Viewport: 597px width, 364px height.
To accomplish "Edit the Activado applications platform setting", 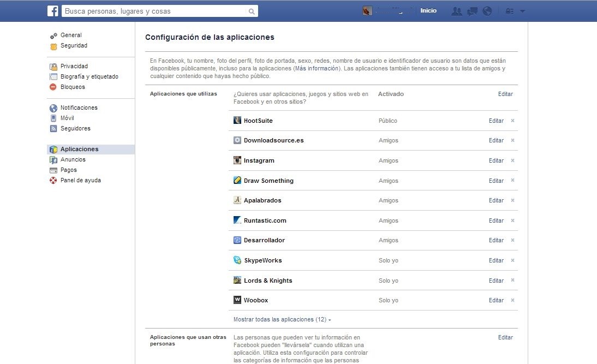I will coord(505,94).
